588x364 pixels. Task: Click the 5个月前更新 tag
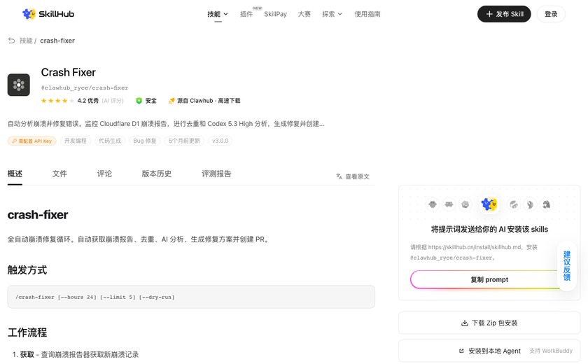[x=184, y=141]
